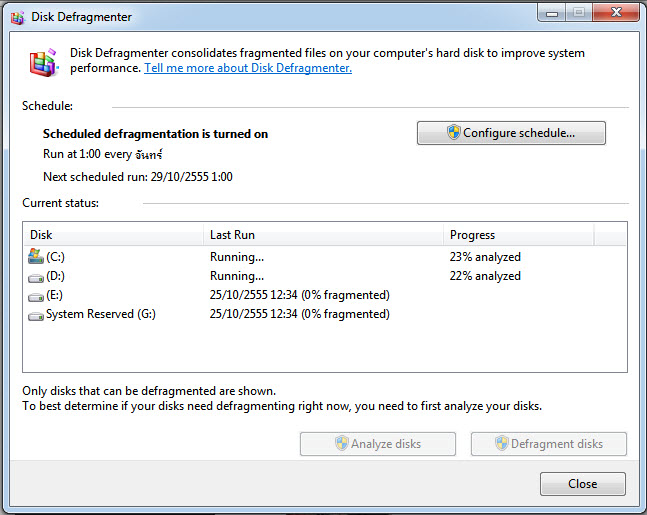Click the "(D:)" disk label
Viewport: 647px width, 515px height.
pos(55,276)
